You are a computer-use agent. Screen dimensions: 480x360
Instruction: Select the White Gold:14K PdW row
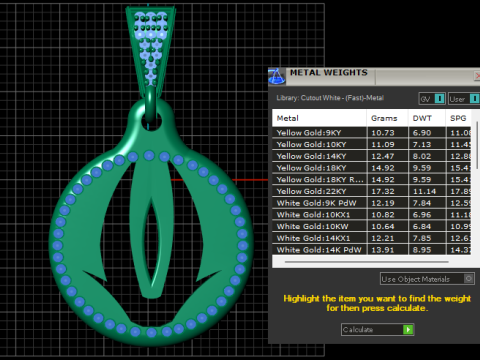pyautogui.click(x=372, y=250)
